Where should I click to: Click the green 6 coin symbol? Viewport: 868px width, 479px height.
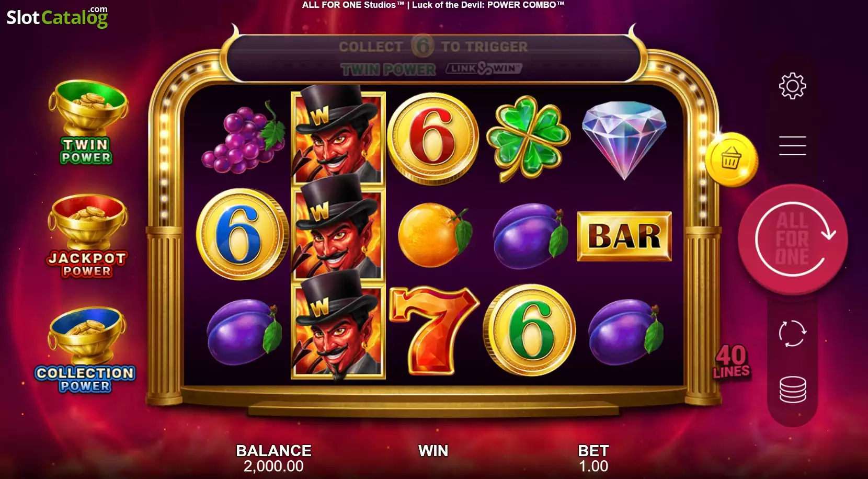tap(529, 330)
